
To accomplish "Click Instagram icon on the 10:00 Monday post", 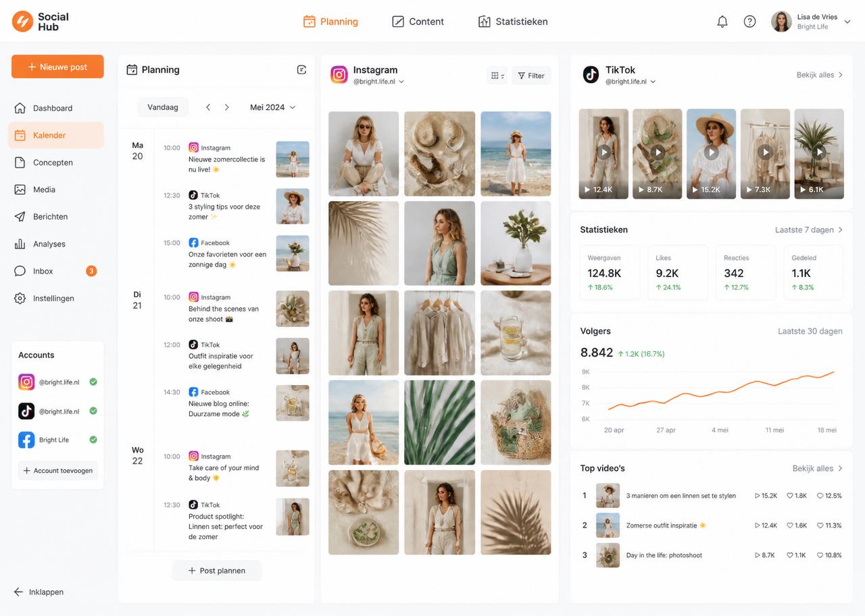I will pyautogui.click(x=193, y=147).
